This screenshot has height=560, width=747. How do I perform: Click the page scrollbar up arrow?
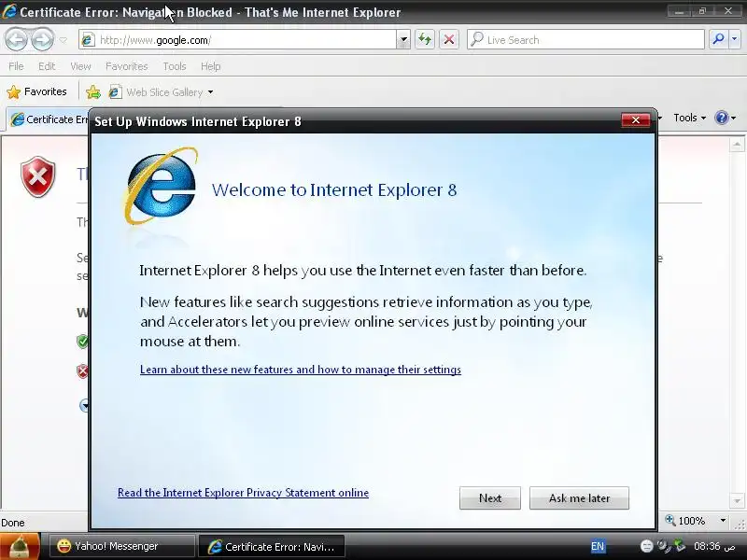[737, 144]
